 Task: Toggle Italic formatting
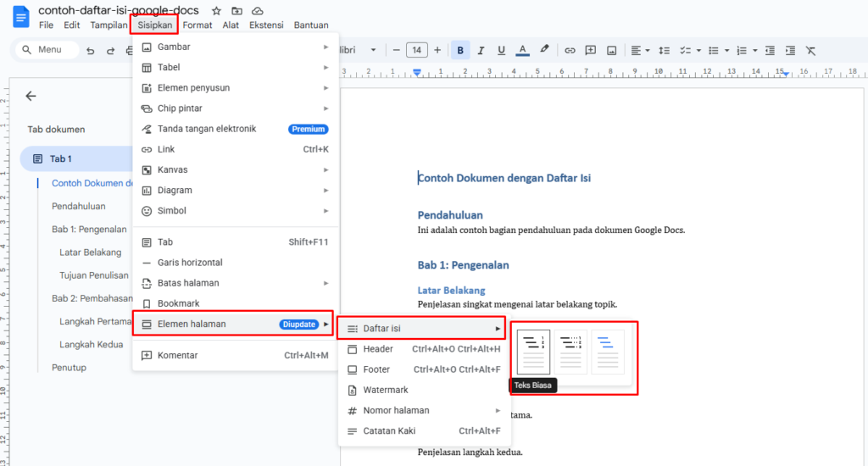point(481,50)
